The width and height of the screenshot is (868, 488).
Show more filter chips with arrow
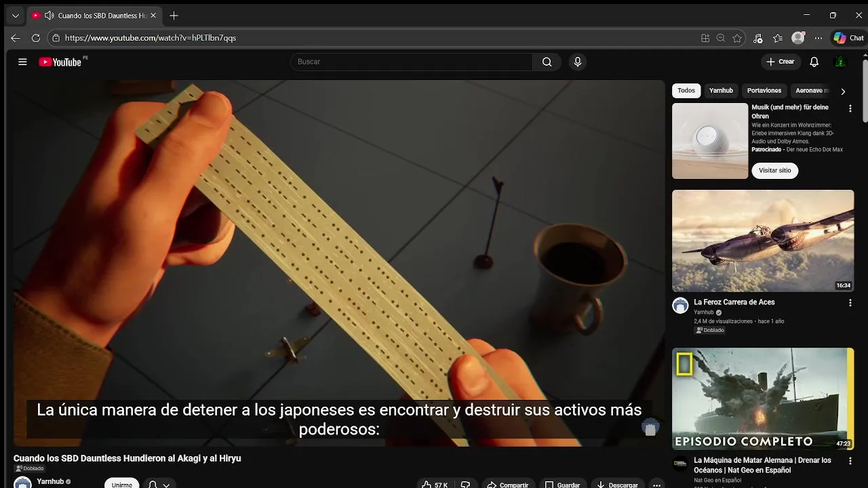(x=843, y=91)
